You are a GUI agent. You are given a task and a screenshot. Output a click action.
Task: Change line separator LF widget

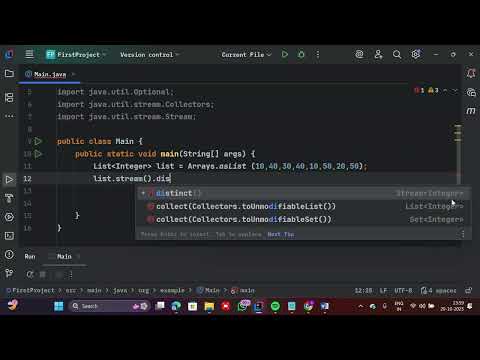(383, 291)
